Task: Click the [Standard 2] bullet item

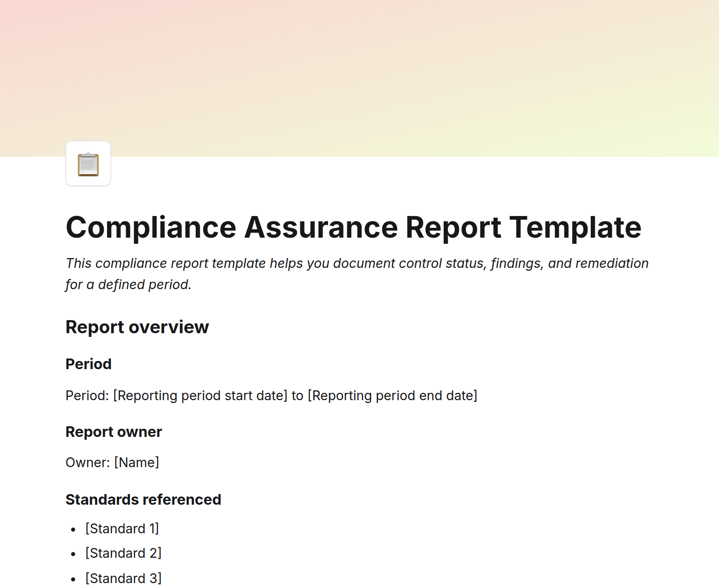Action: pos(123,553)
